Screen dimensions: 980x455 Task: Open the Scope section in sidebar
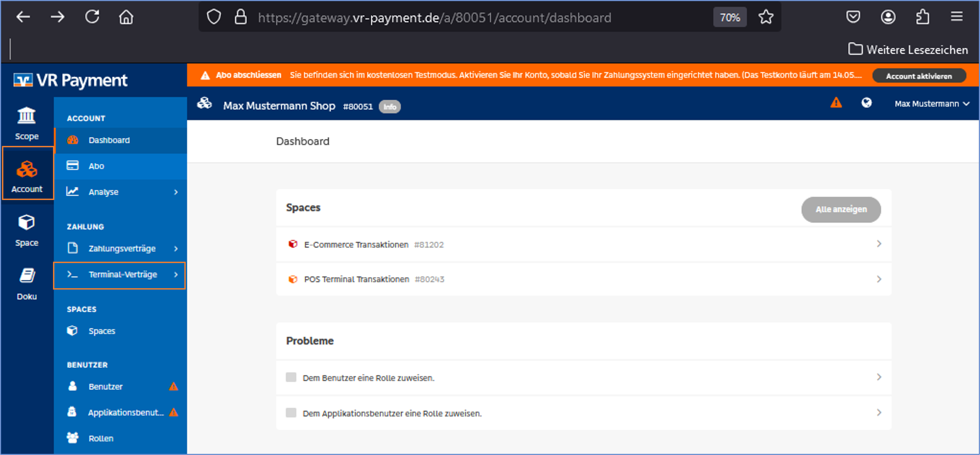click(26, 124)
